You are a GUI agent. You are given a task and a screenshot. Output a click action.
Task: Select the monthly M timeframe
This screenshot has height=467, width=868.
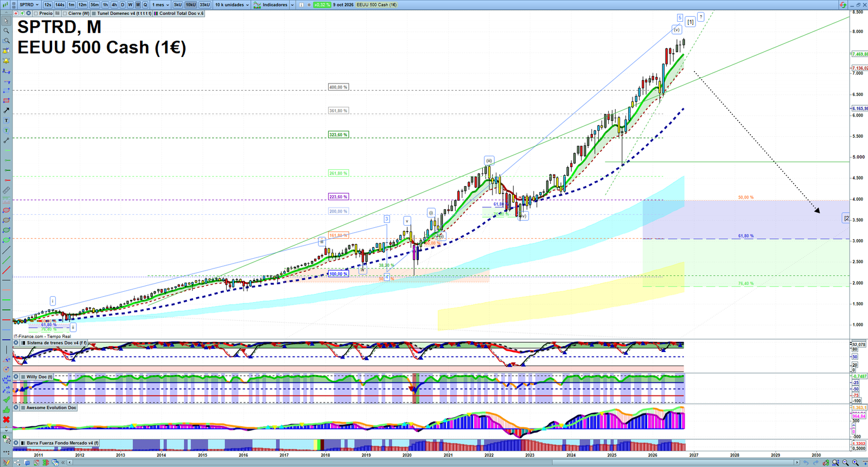(138, 5)
